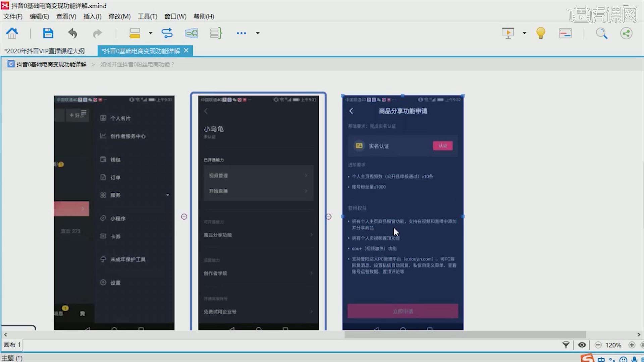644x362 pixels.
Task: Open the 工具(T) menu
Action: click(x=148, y=16)
